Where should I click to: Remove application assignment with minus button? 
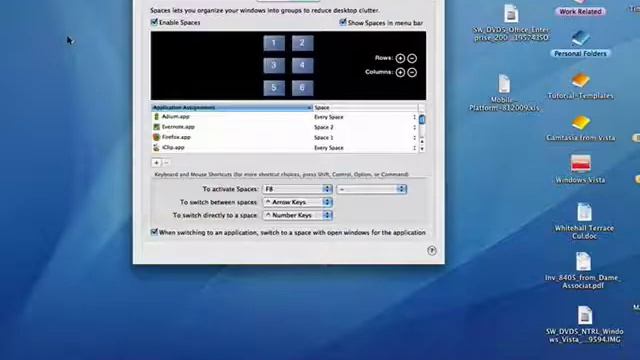point(166,163)
